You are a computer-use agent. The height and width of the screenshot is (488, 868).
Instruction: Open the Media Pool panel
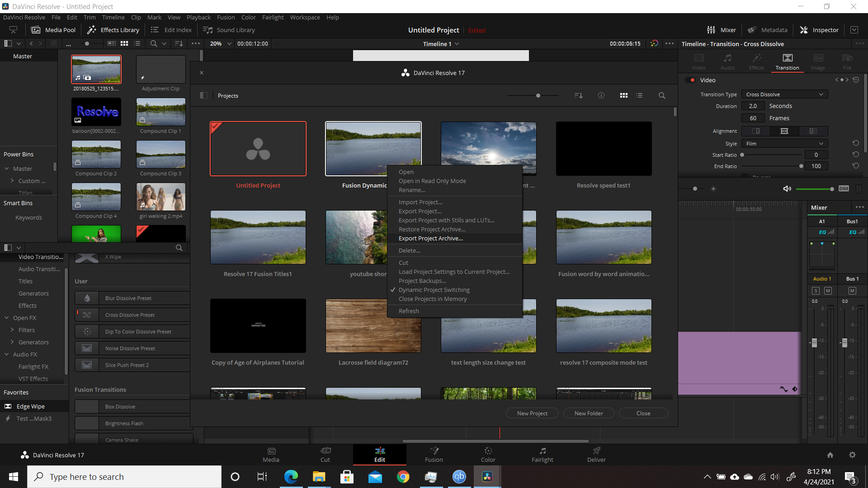[x=53, y=30]
